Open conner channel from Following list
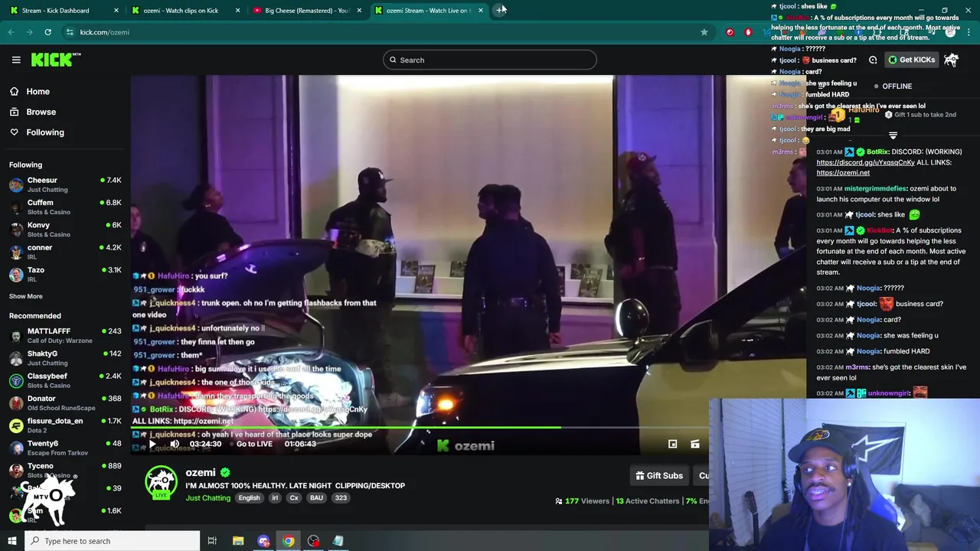This screenshot has width=980, height=551. pos(65,252)
